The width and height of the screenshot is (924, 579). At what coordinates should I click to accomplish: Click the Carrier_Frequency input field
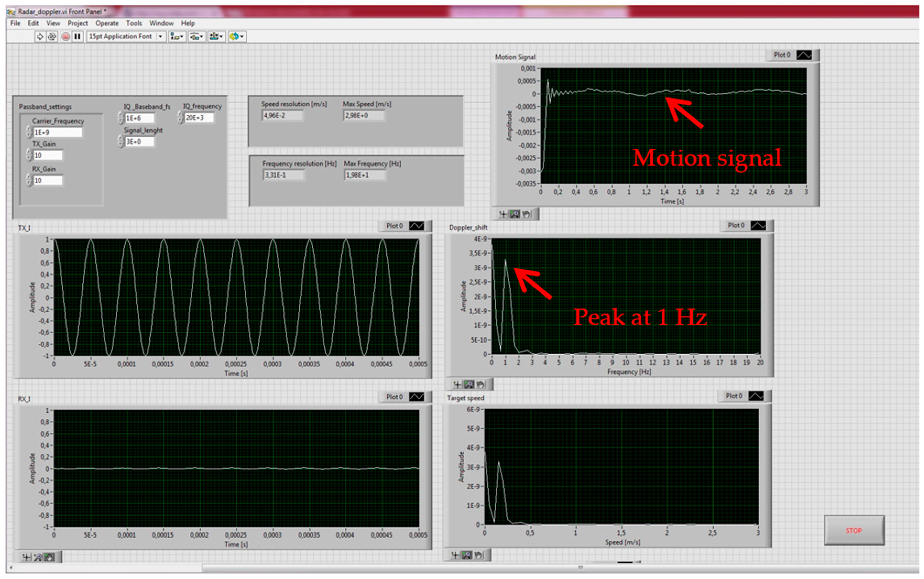57,133
